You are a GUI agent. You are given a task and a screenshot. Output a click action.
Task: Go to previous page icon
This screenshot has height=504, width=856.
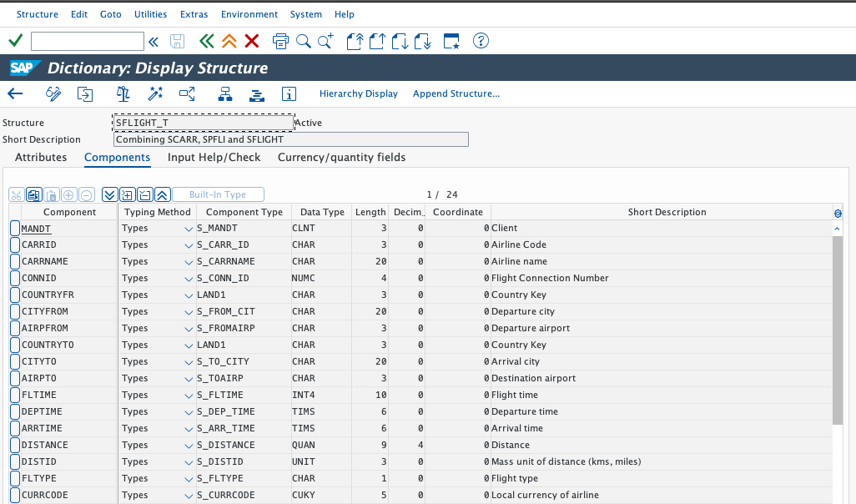coord(377,41)
